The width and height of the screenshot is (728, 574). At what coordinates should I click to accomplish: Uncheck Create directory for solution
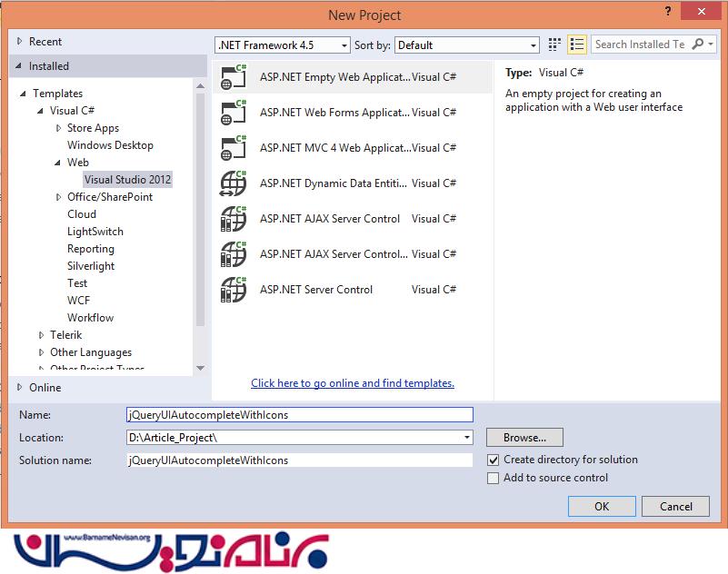(494, 460)
